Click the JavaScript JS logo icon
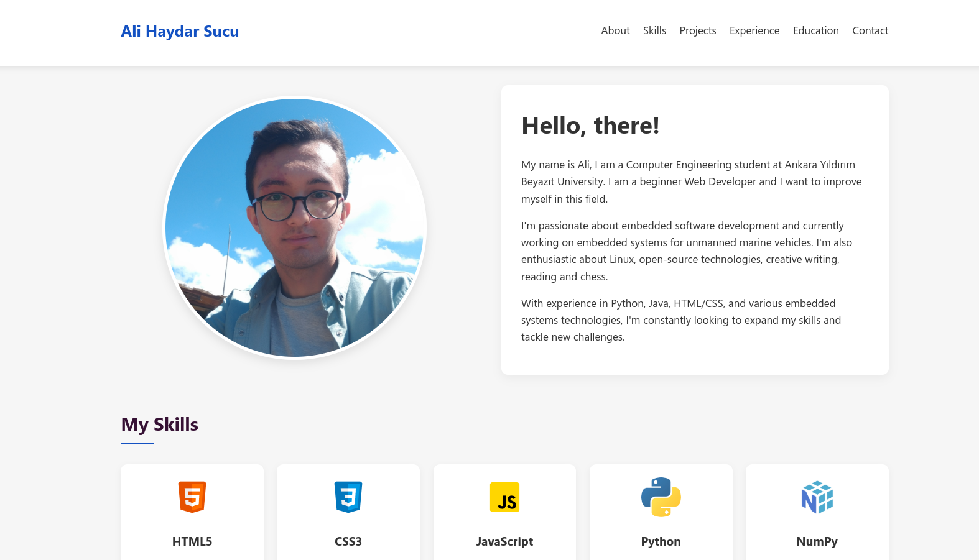This screenshot has width=979, height=560. click(x=504, y=497)
